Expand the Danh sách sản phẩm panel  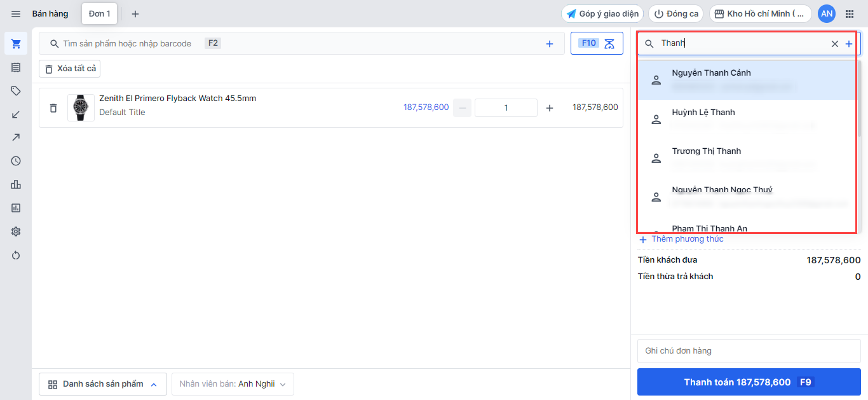[x=103, y=384]
